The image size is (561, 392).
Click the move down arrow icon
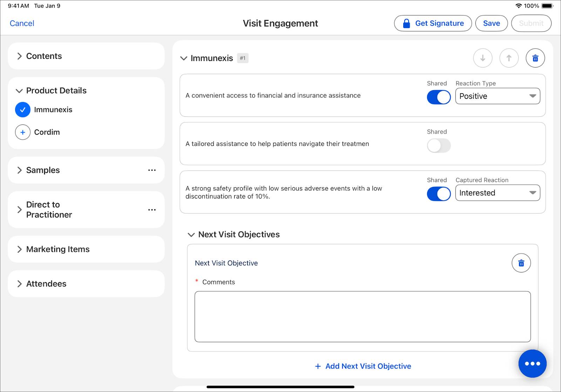pyautogui.click(x=483, y=58)
